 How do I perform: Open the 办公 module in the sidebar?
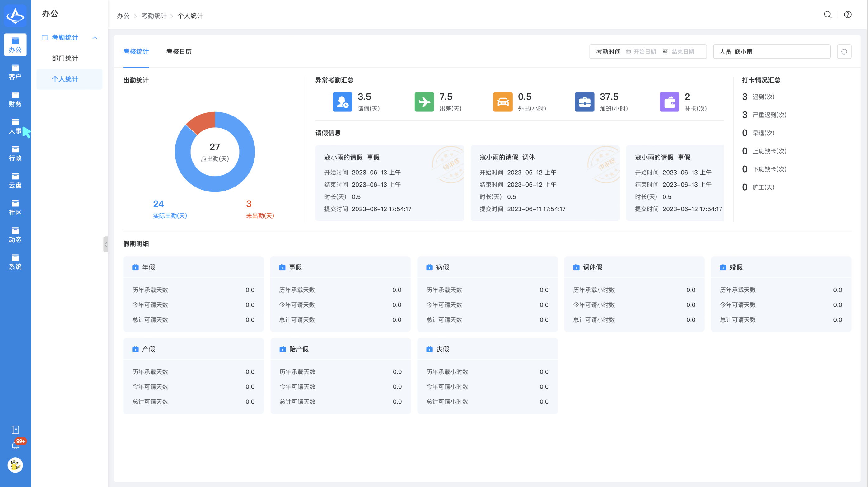(x=15, y=45)
